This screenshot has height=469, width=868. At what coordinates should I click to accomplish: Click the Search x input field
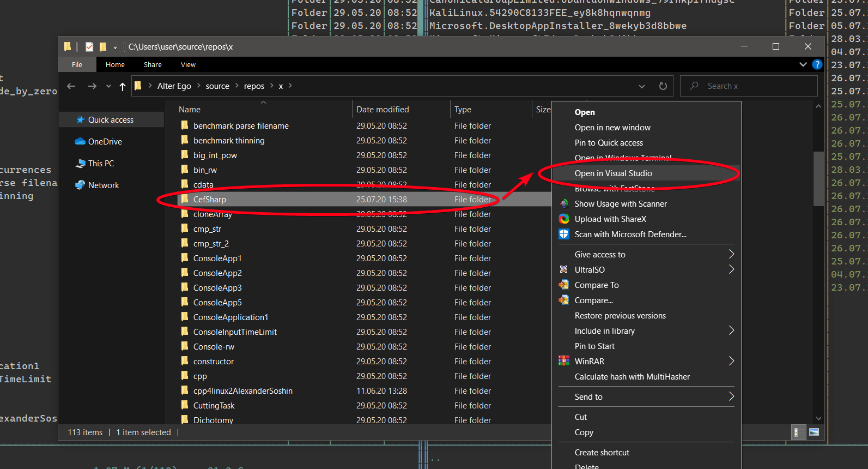[749, 86]
